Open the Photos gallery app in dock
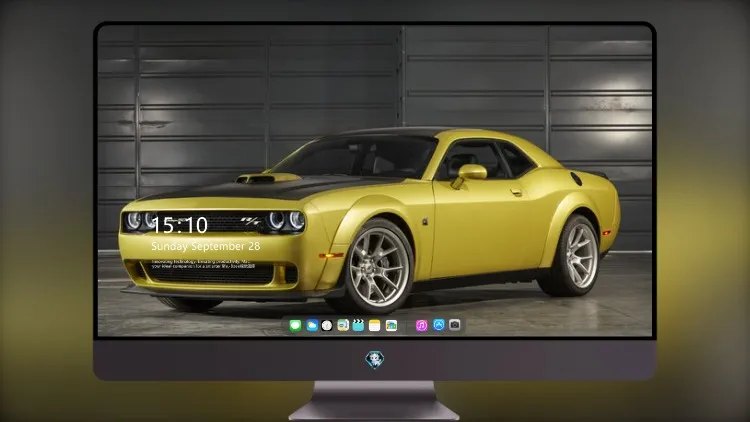750x422 pixels. [391, 326]
